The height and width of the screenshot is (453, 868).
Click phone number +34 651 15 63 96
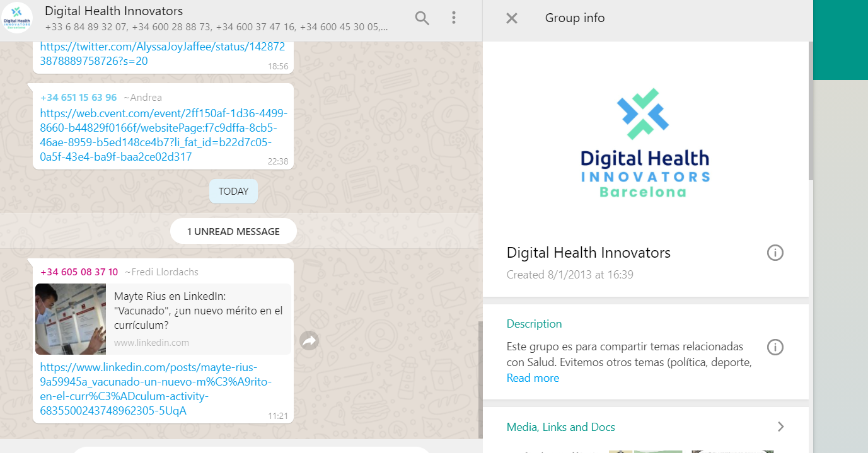[x=78, y=97]
